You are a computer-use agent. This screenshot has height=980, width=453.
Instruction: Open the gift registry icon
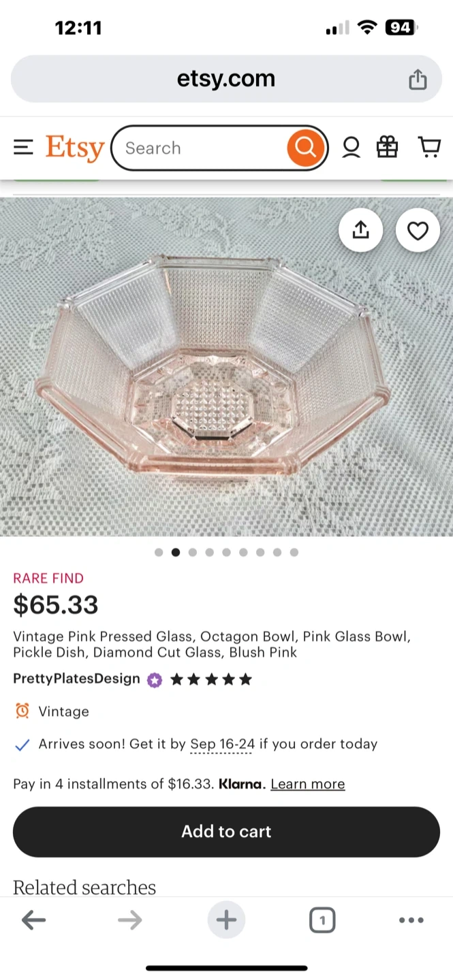point(387,148)
